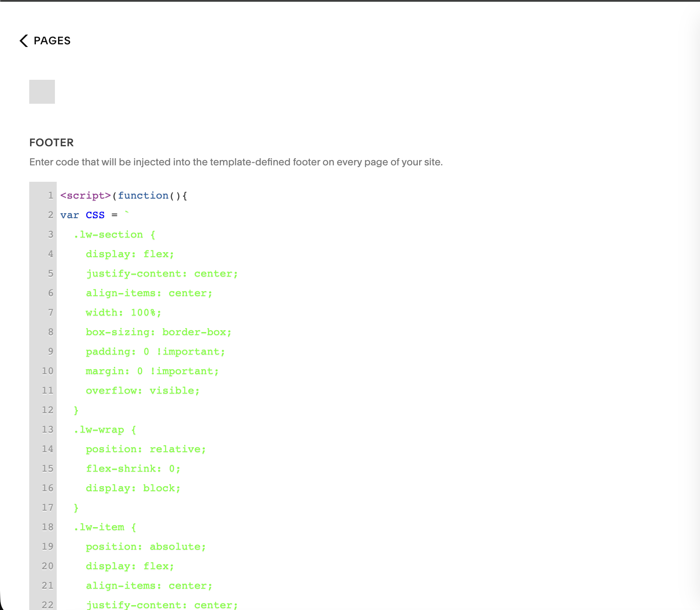Click the 'align-items: center;' text on line 21
Viewport: 700px width, 610px height.
tap(149, 586)
